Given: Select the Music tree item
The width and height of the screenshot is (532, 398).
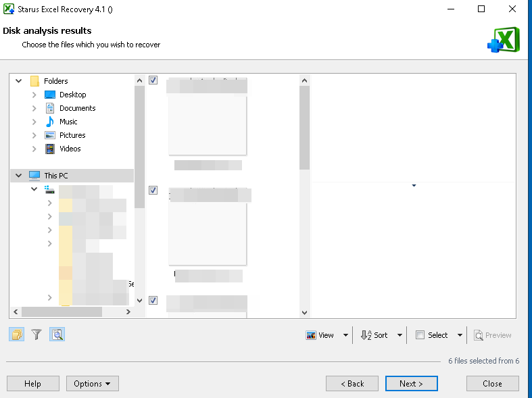Looking at the screenshot, I should click(x=68, y=122).
